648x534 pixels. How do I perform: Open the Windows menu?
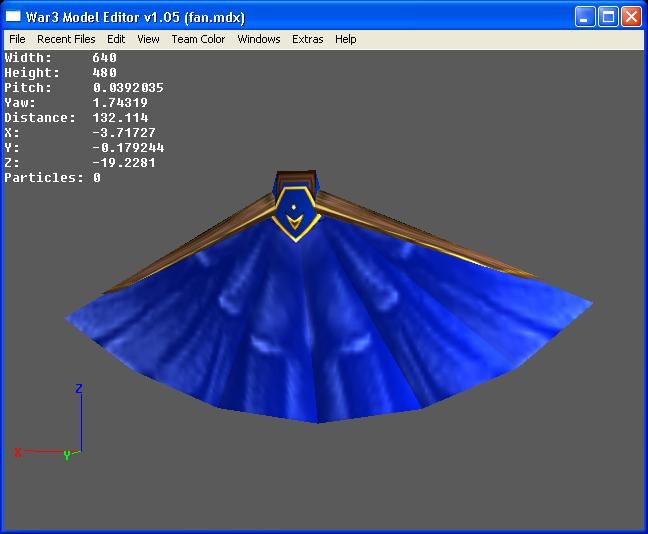coord(259,39)
